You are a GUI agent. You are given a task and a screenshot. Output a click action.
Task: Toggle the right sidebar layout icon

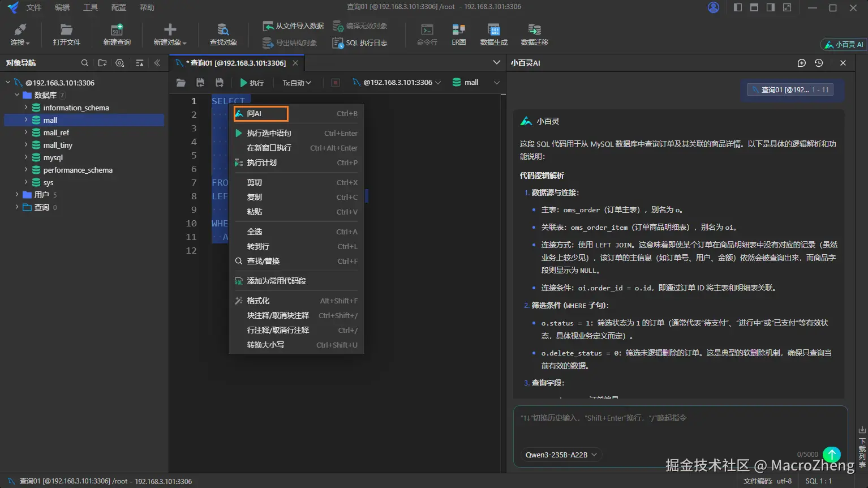pos(771,7)
